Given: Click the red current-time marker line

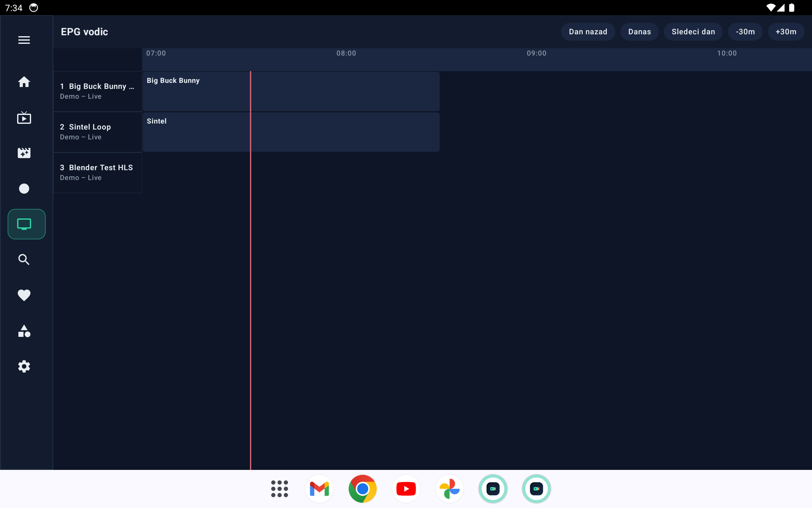Looking at the screenshot, I should pyautogui.click(x=250, y=270).
